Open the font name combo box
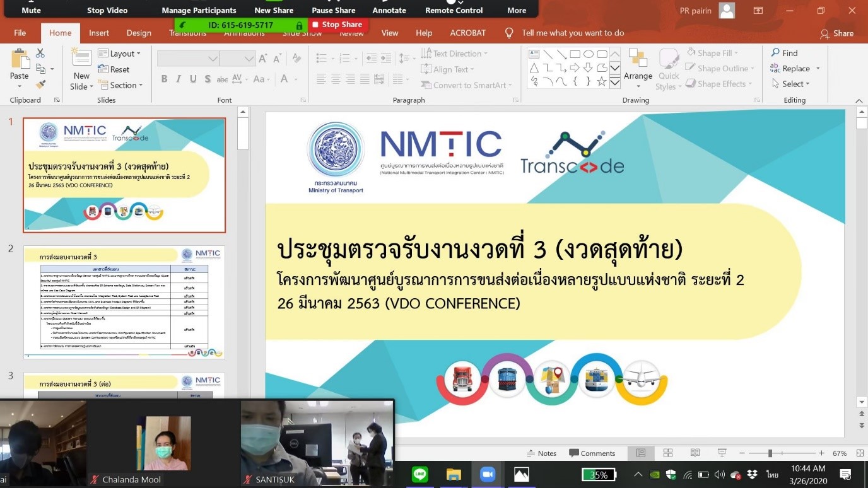The image size is (868, 488). coord(188,59)
